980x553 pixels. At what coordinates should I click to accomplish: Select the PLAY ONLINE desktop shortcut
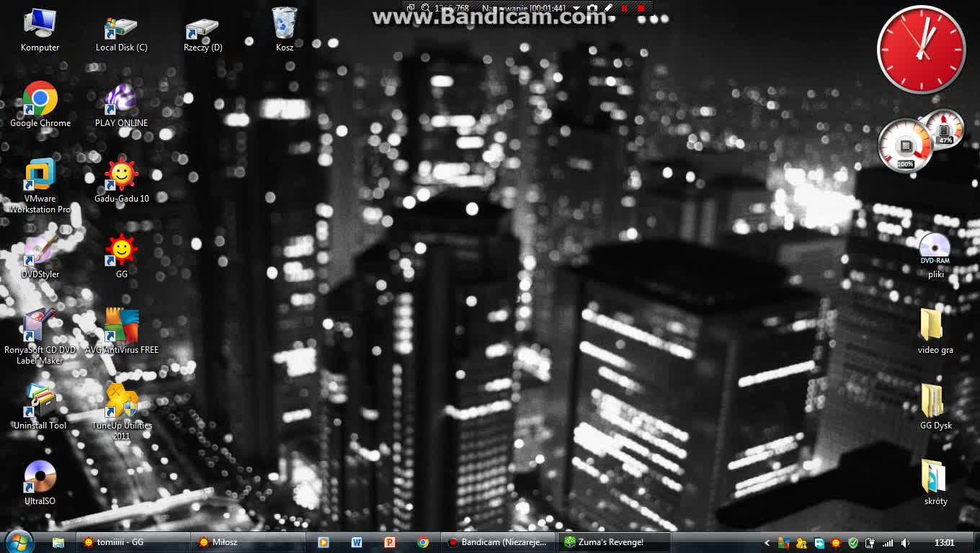pos(121,99)
